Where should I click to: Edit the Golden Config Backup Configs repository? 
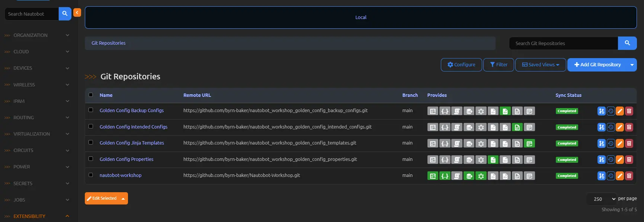click(x=620, y=111)
